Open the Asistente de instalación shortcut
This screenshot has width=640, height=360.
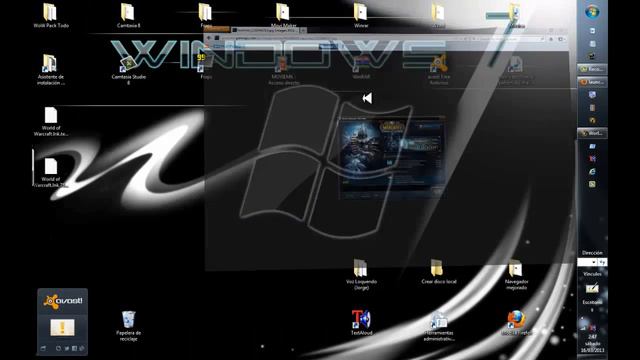(x=51, y=69)
